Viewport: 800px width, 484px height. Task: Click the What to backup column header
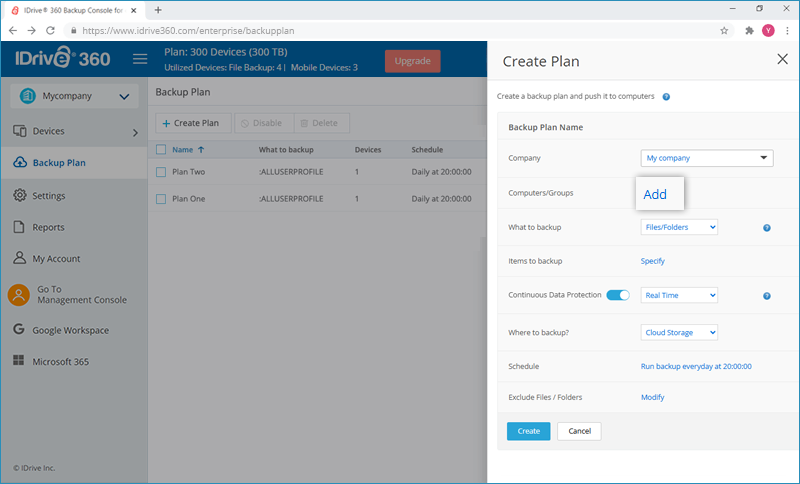pos(286,149)
